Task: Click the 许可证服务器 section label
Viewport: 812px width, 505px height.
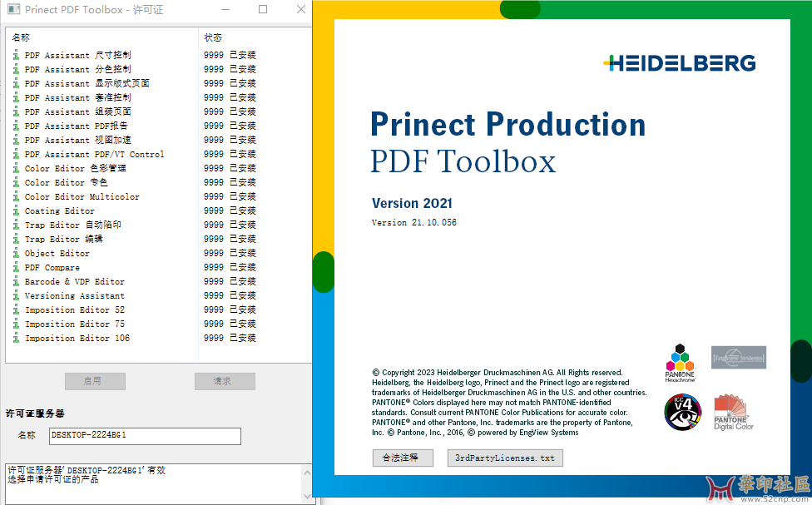Action: click(35, 413)
